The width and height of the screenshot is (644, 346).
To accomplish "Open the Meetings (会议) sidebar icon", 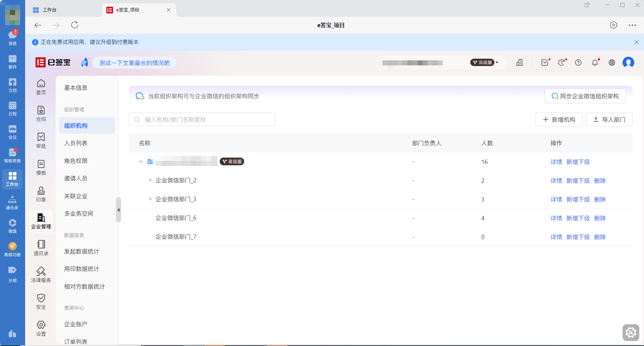I will pos(12,132).
